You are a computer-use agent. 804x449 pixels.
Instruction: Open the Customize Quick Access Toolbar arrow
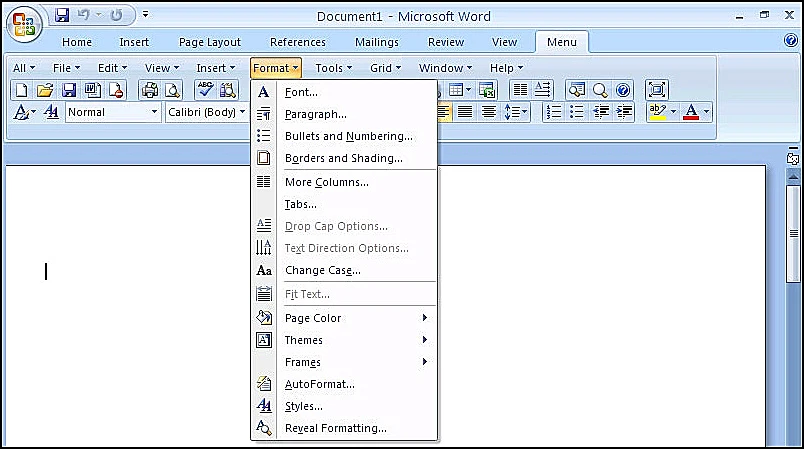pos(146,14)
